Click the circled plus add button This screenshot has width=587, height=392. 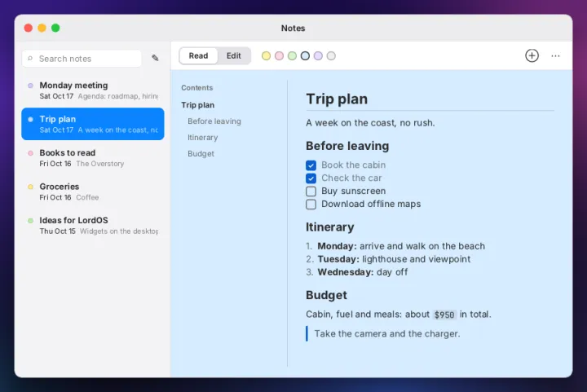532,55
